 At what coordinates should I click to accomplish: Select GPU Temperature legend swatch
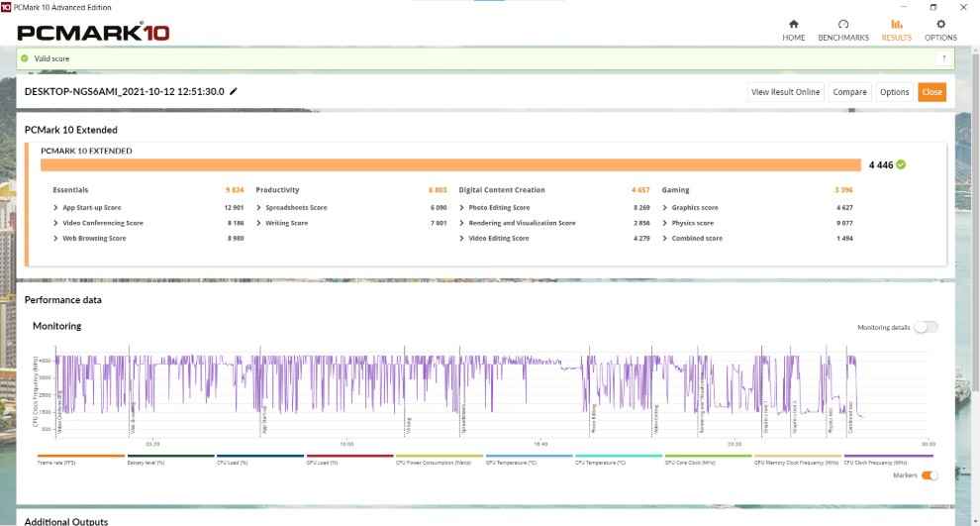(530, 456)
